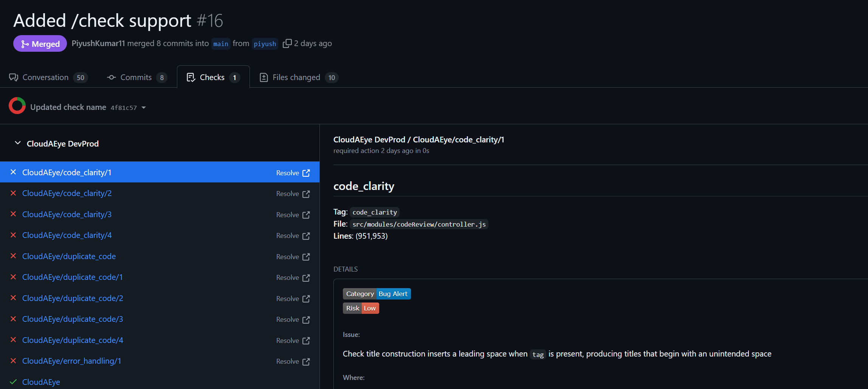Collapse the CloudAEye DevProd check group
868x389 pixels.
[17, 143]
